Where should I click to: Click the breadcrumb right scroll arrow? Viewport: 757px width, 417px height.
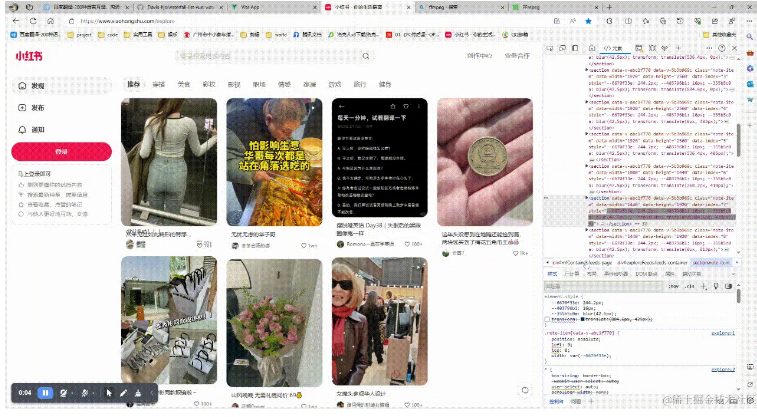pyautogui.click(x=738, y=262)
